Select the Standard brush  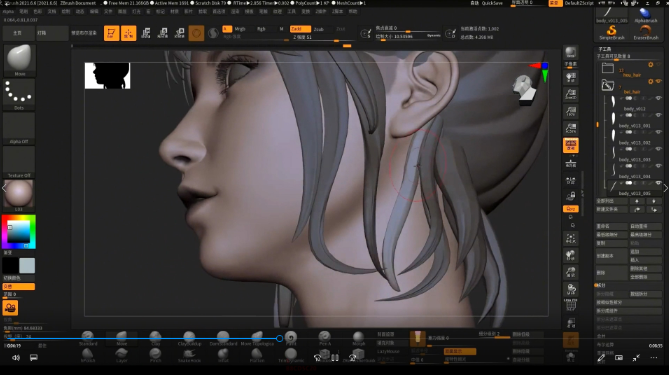tap(88, 338)
